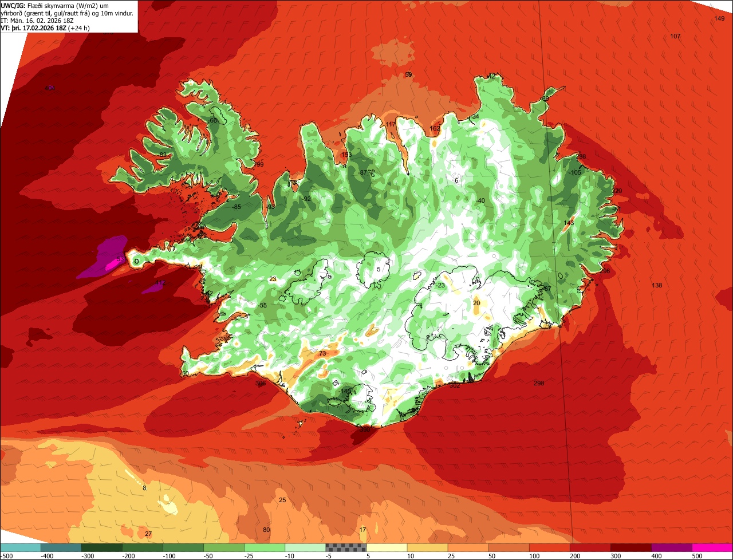Click the map value '27'
This screenshot has height=560, width=733.
click(x=148, y=534)
